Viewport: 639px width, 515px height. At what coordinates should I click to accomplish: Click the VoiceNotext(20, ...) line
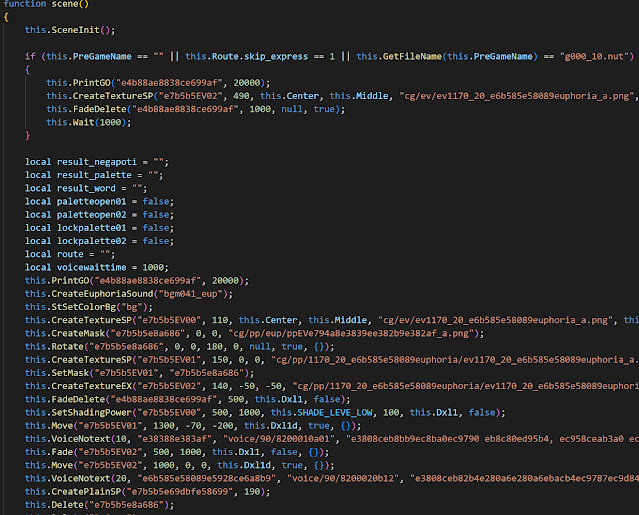click(x=332, y=478)
